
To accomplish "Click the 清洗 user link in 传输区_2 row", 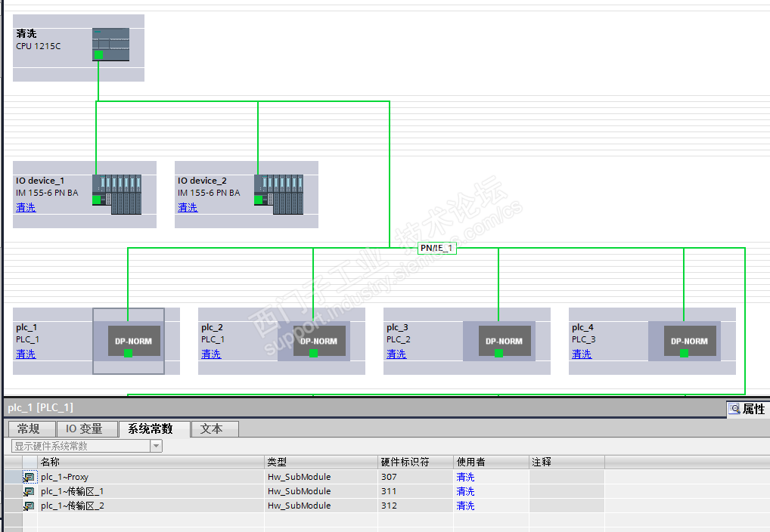I will point(465,506).
